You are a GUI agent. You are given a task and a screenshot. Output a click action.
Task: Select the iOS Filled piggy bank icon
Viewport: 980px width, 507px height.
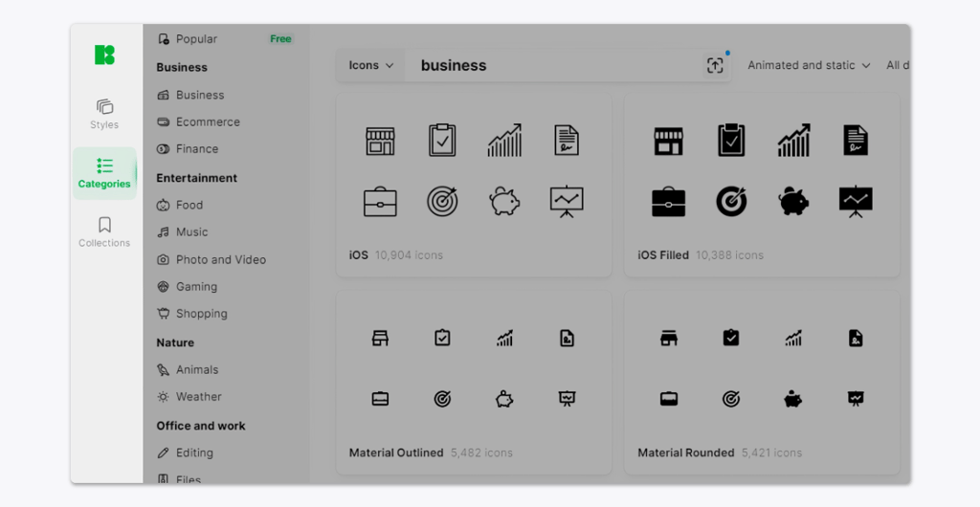pyautogui.click(x=793, y=201)
